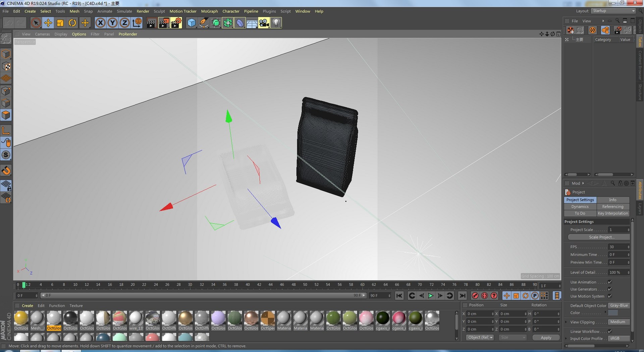The image size is (644, 352).
Task: Toggle the Use Motion System checkbox
Action: point(610,296)
